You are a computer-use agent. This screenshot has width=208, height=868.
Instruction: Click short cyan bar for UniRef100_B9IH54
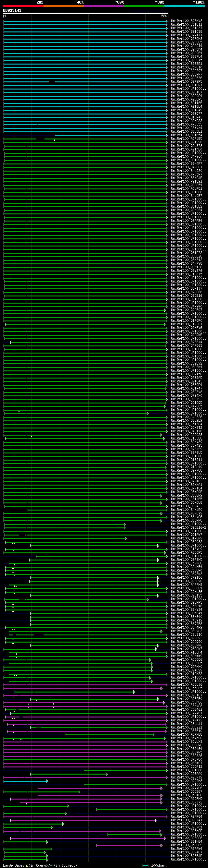[111, 135]
